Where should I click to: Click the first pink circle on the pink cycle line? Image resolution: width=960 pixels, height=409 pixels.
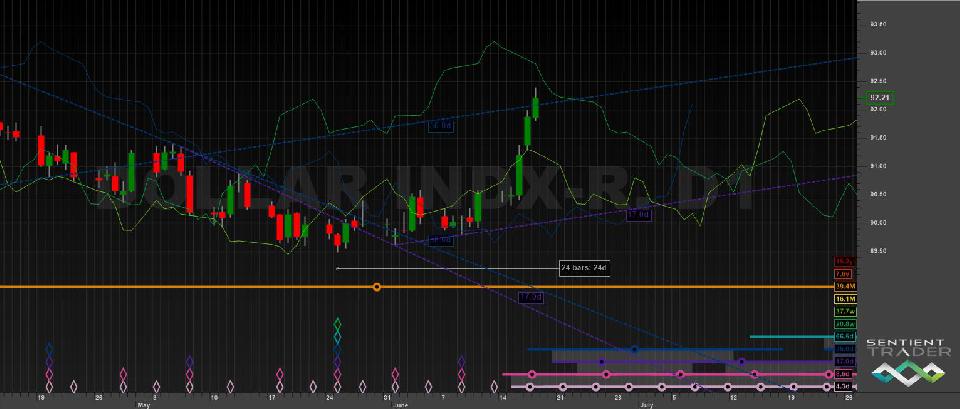point(532,374)
